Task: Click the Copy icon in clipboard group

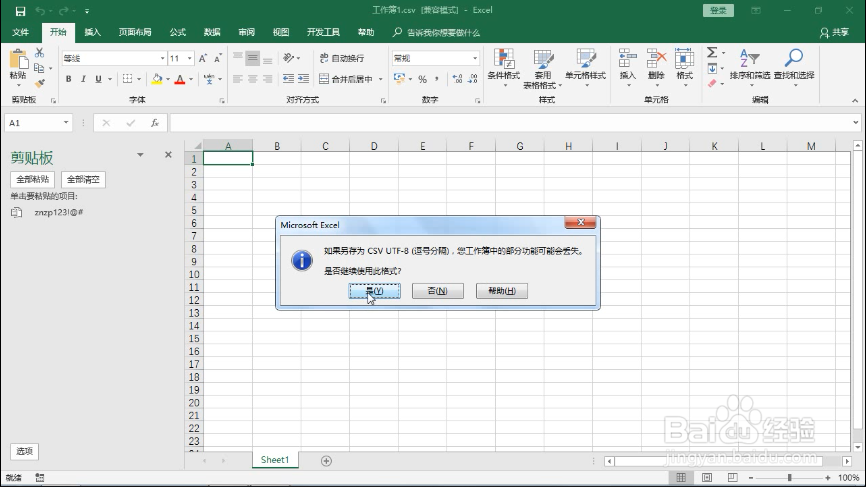Action: point(39,68)
